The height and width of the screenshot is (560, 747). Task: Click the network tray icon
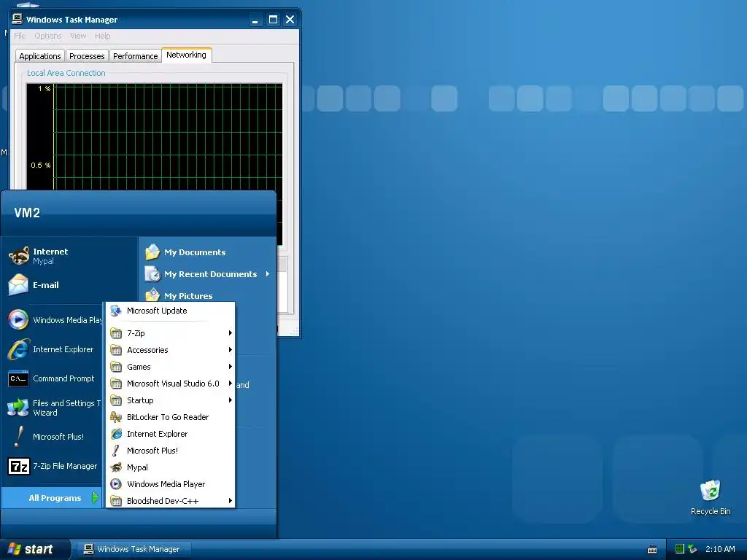pyautogui.click(x=693, y=549)
